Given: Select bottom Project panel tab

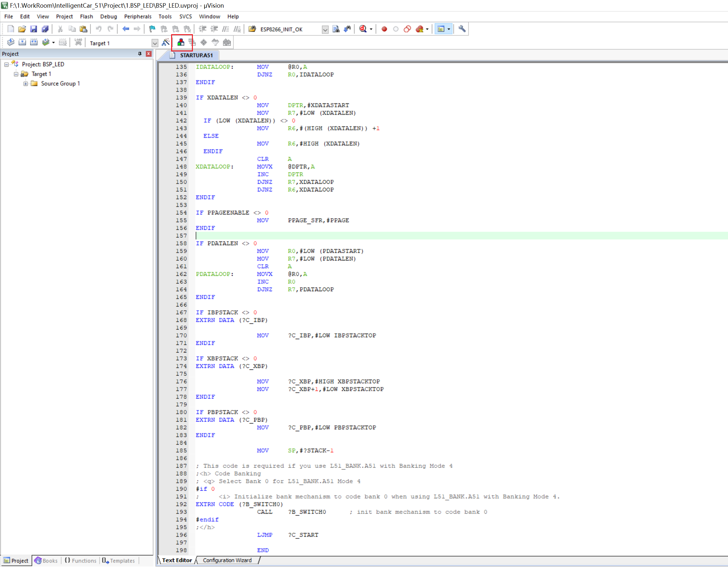Looking at the screenshot, I should click(16, 561).
